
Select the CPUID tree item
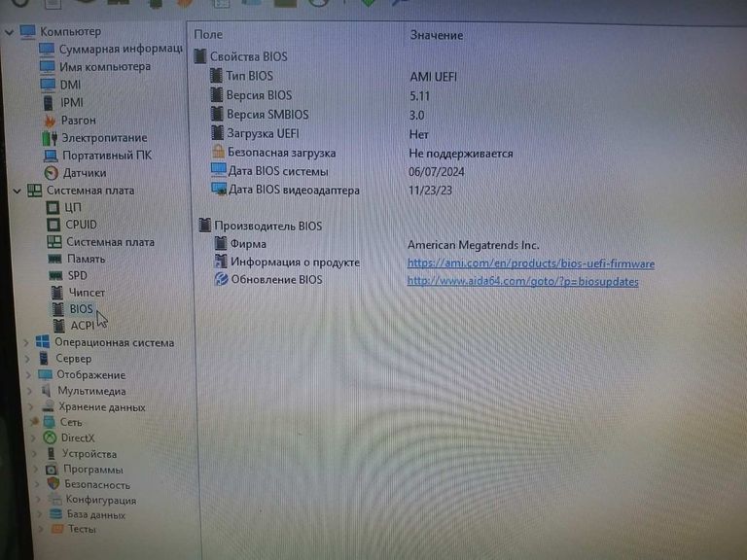[81, 225]
